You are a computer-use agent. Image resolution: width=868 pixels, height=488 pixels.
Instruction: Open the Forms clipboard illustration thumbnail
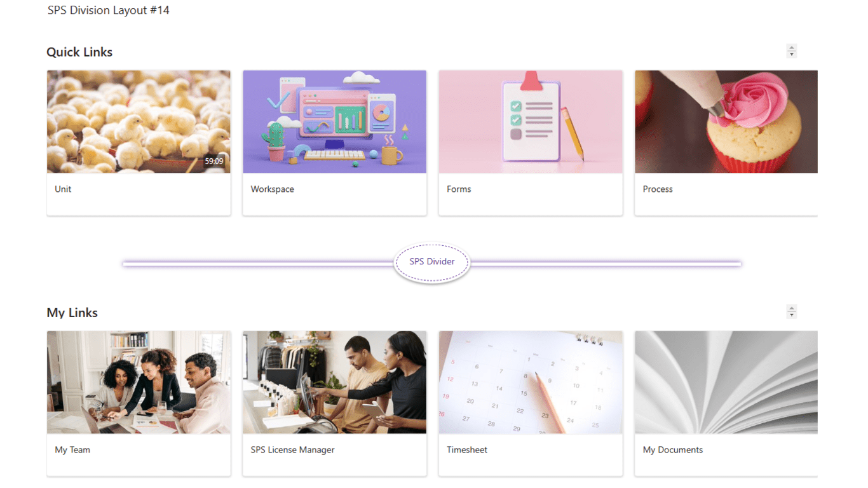coord(531,122)
